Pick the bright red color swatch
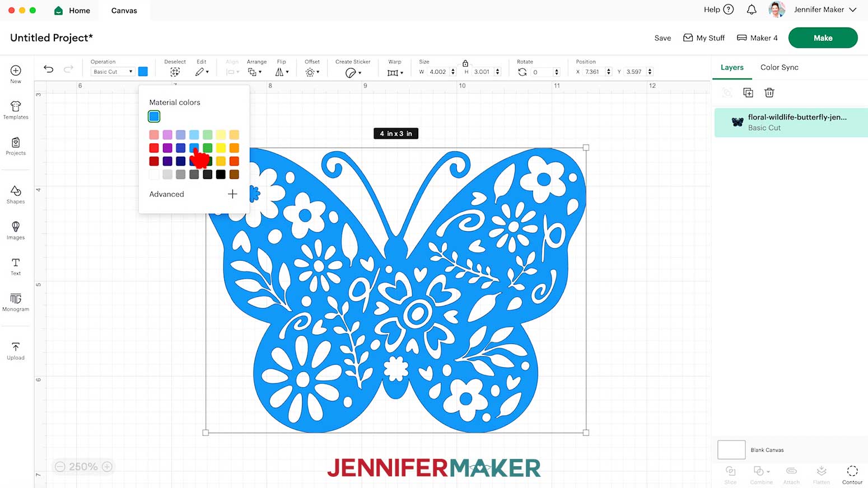The height and width of the screenshot is (488, 868). [154, 148]
